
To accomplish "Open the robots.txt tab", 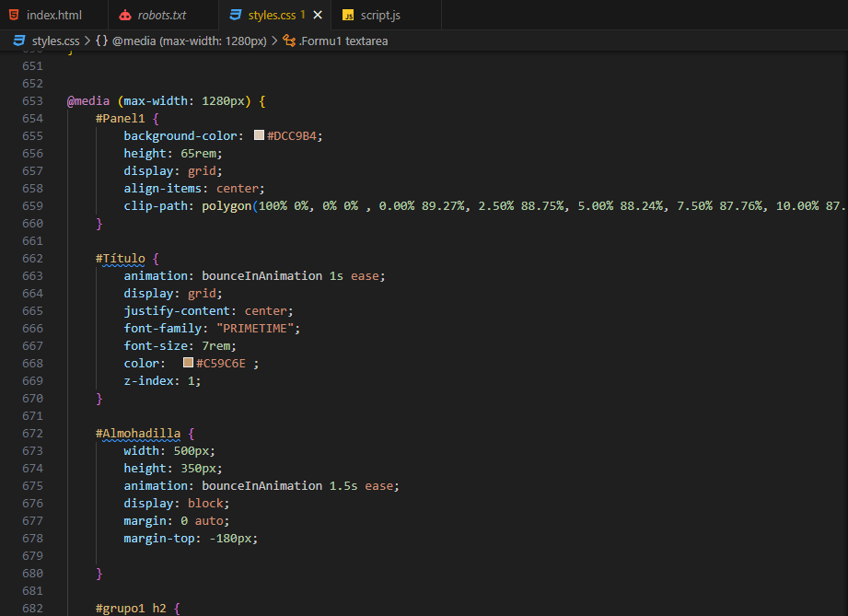I will point(161,15).
